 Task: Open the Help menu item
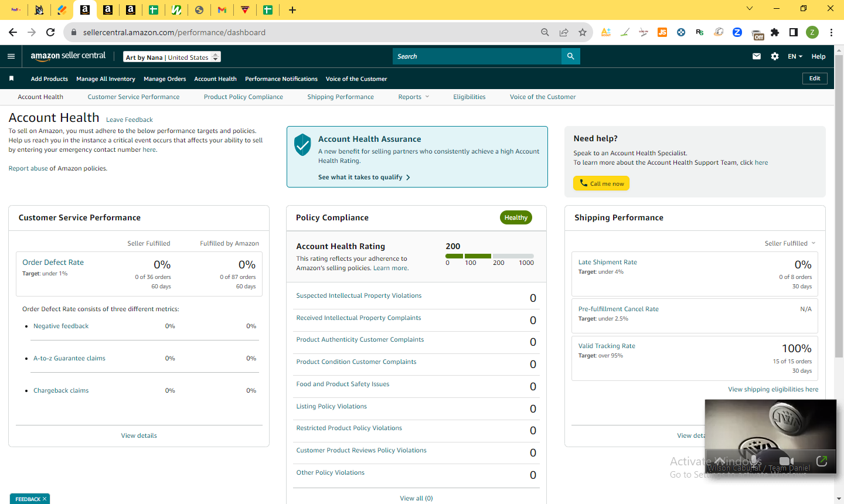[818, 56]
